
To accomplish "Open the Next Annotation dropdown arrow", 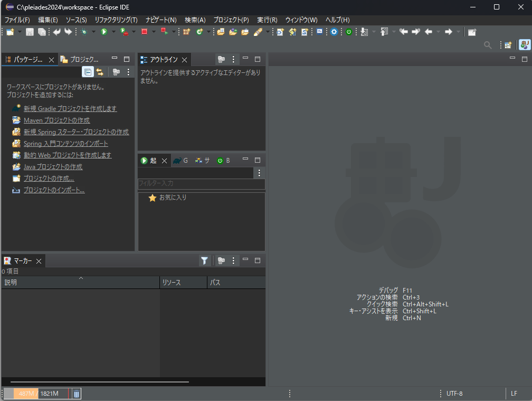I will tap(374, 32).
